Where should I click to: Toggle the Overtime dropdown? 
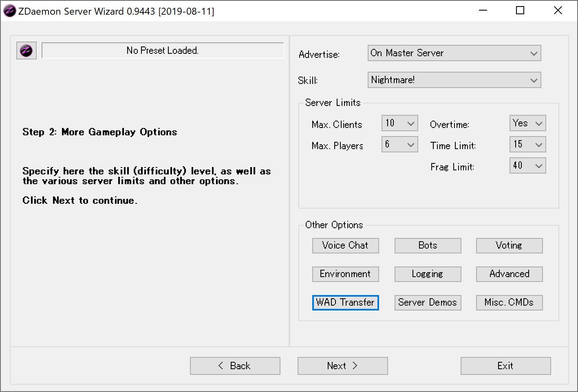pyautogui.click(x=527, y=123)
